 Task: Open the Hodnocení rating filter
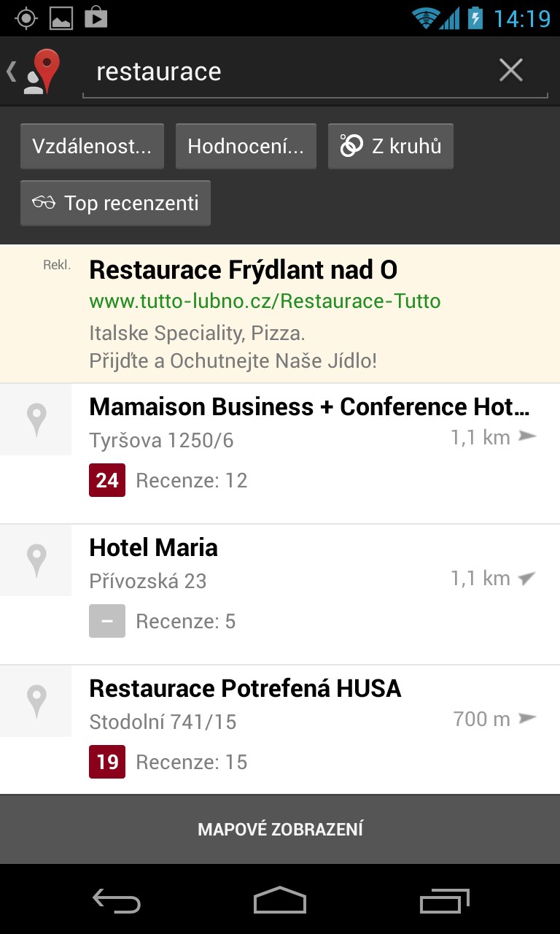[x=246, y=147]
